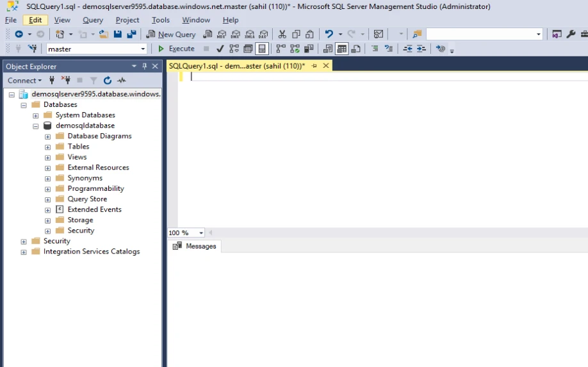Click into the SQL query editor area

click(382, 150)
